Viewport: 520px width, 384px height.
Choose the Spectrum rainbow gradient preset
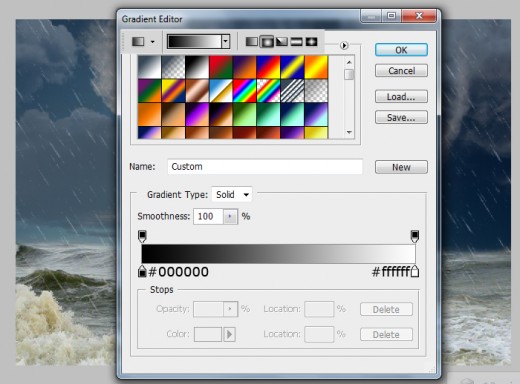(245, 91)
